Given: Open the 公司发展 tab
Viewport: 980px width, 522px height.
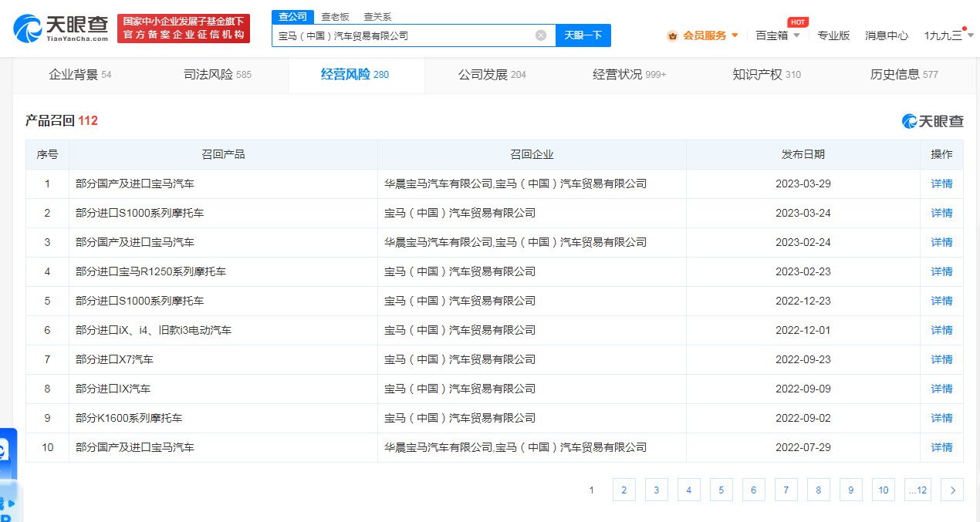Looking at the screenshot, I should click(492, 75).
